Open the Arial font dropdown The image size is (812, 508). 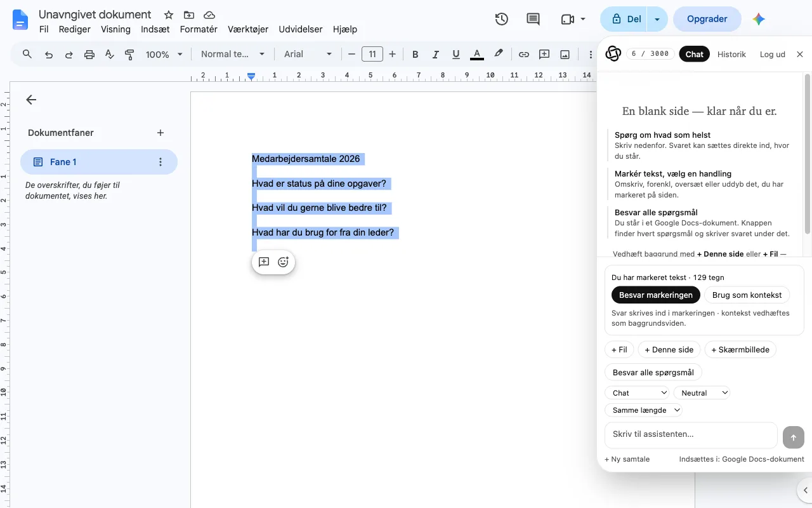(308, 55)
